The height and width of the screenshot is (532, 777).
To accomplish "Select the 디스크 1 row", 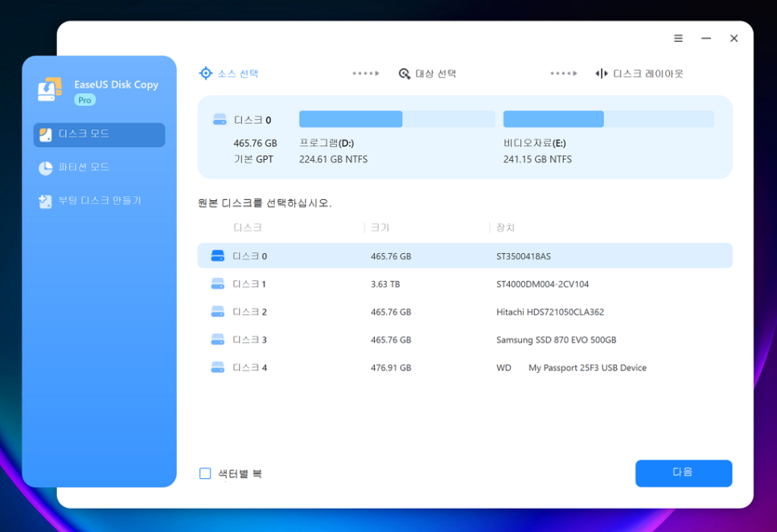I will coord(465,284).
